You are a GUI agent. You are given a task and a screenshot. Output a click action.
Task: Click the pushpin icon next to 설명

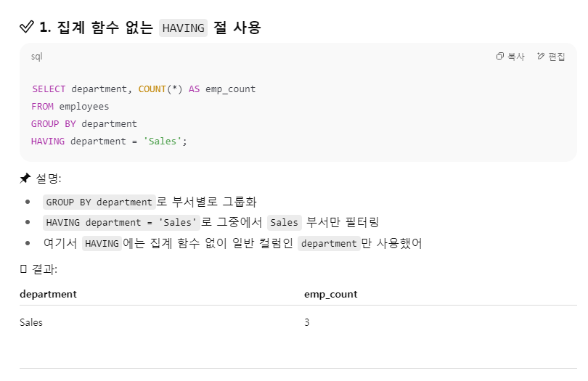pos(25,178)
